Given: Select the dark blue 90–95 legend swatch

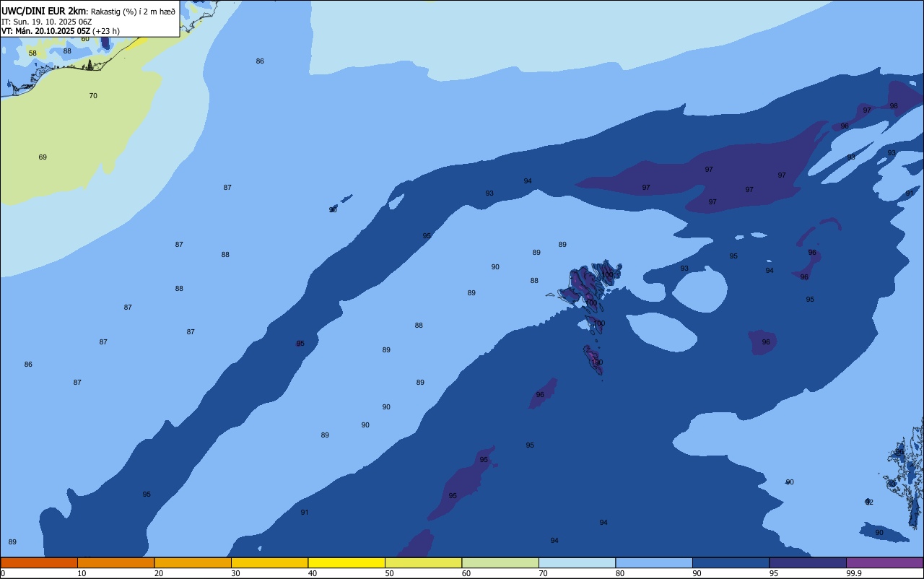Looking at the screenshot, I should [731, 562].
